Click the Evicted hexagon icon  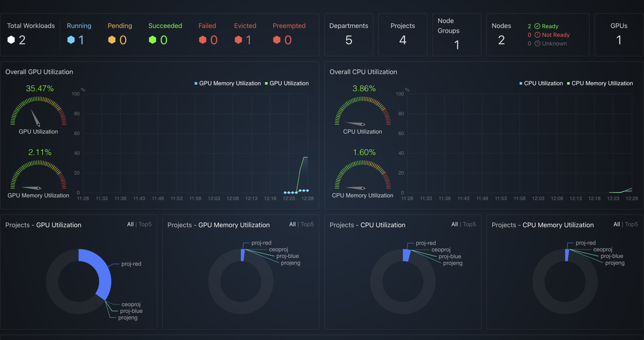point(238,40)
